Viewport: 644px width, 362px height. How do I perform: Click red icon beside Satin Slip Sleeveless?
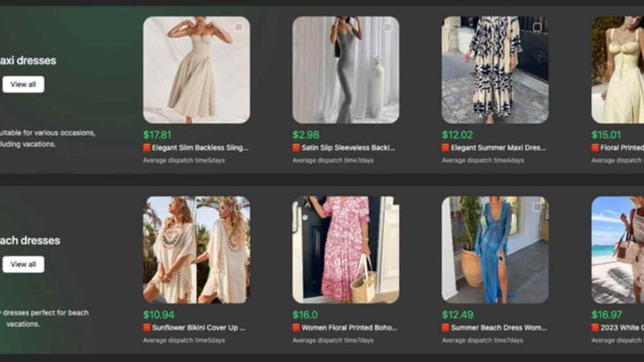[x=296, y=148]
